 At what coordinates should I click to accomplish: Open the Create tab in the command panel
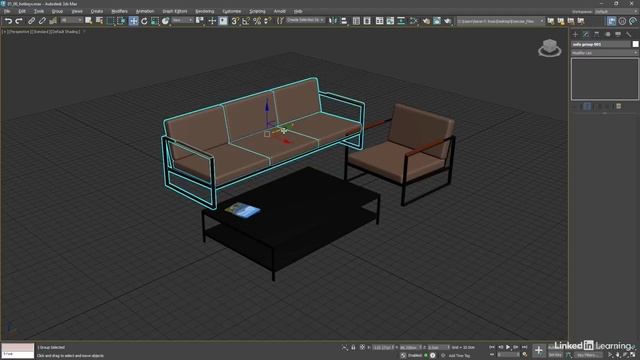click(575, 34)
